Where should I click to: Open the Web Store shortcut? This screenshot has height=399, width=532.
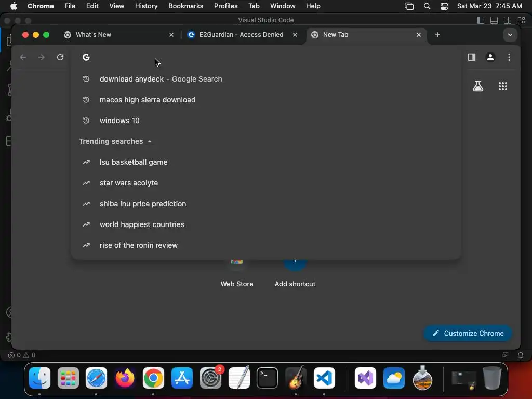[237, 275]
